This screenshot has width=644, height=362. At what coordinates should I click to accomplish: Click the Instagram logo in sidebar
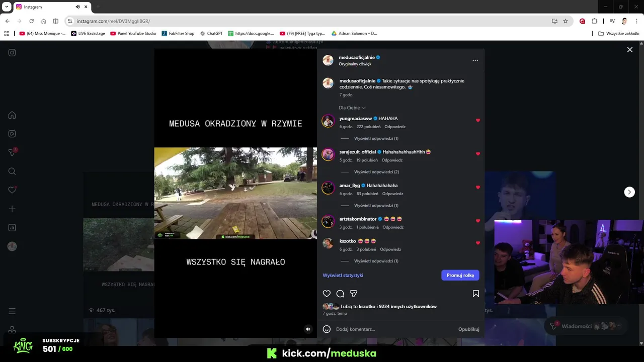(12, 53)
